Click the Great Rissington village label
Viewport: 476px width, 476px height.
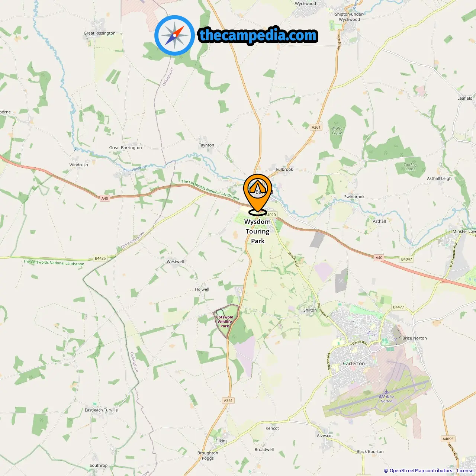pyautogui.click(x=100, y=33)
